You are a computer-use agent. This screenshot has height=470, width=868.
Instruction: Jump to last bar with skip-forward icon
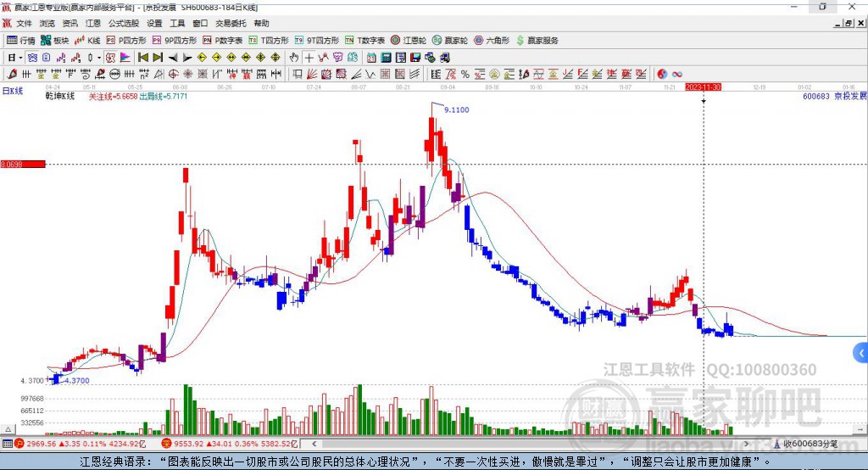click(158, 58)
